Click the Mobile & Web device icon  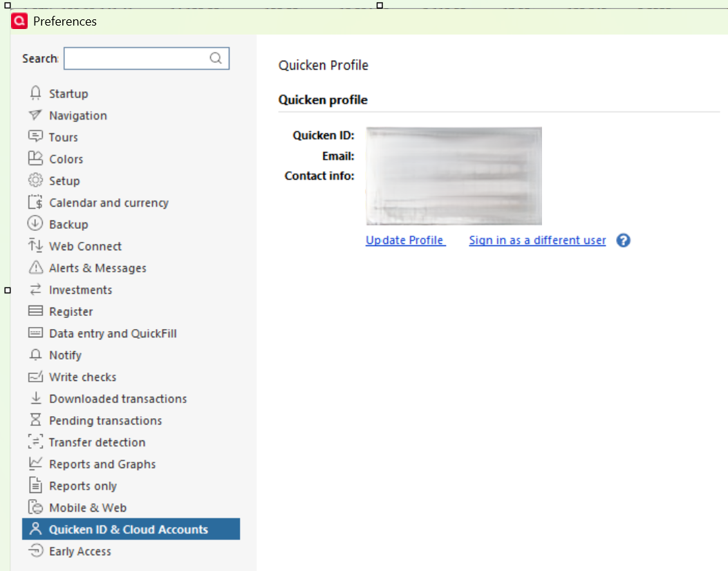tap(35, 507)
